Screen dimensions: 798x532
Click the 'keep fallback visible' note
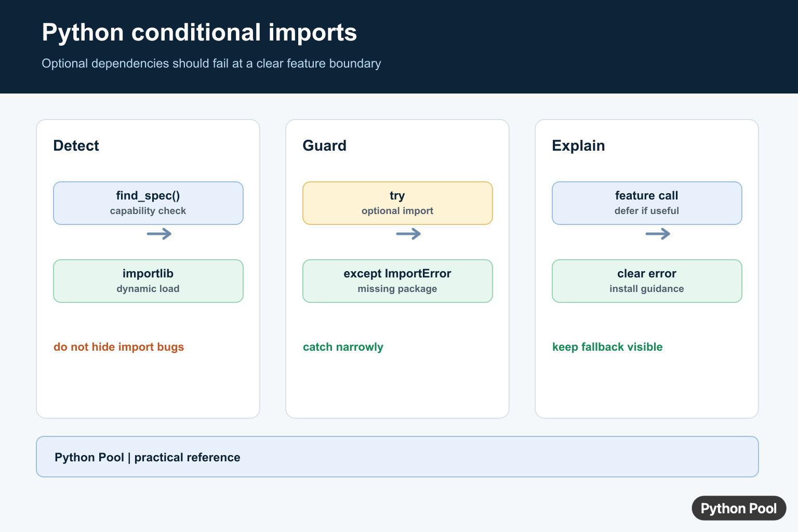tap(607, 347)
